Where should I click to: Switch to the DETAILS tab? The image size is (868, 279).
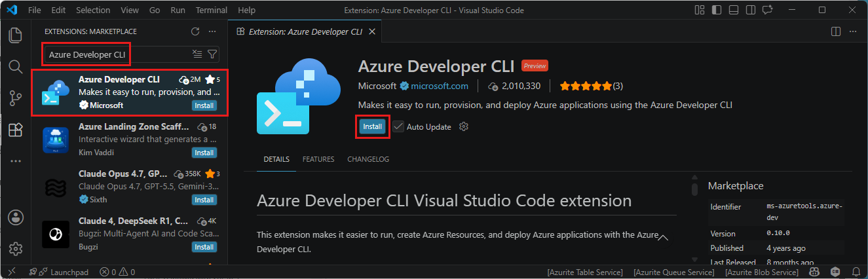pos(276,159)
